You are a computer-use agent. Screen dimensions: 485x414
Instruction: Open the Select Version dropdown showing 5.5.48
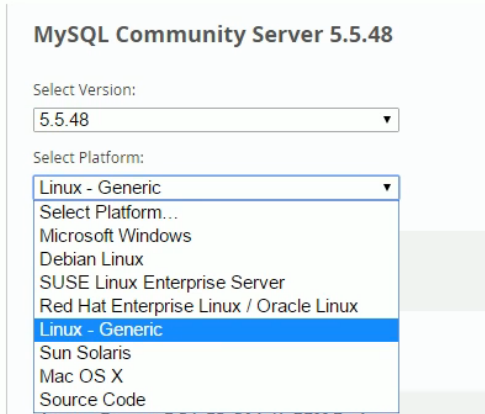pyautogui.click(x=216, y=120)
